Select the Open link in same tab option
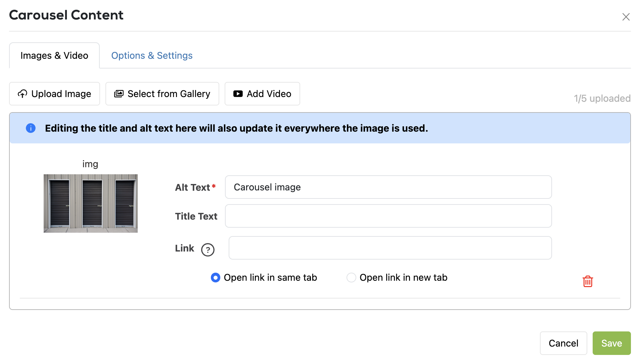The width and height of the screenshot is (640, 364). click(x=215, y=277)
